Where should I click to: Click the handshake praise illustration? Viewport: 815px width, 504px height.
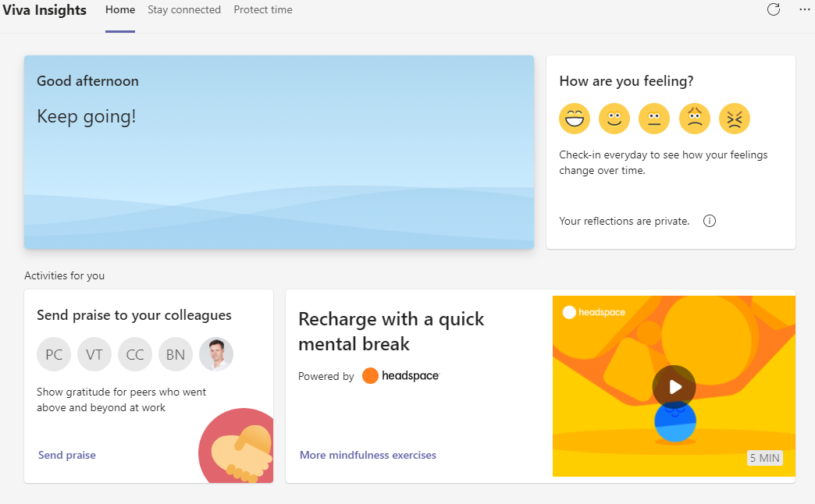click(x=237, y=448)
